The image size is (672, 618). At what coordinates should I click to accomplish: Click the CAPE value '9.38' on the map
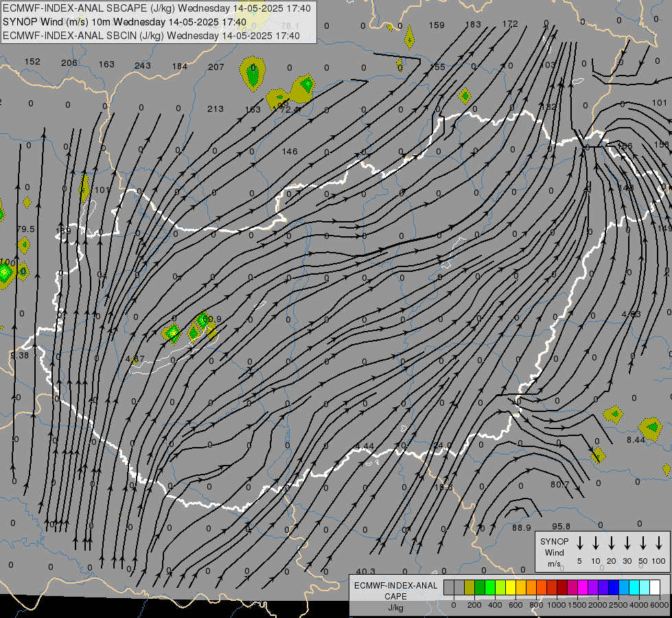[19, 355]
